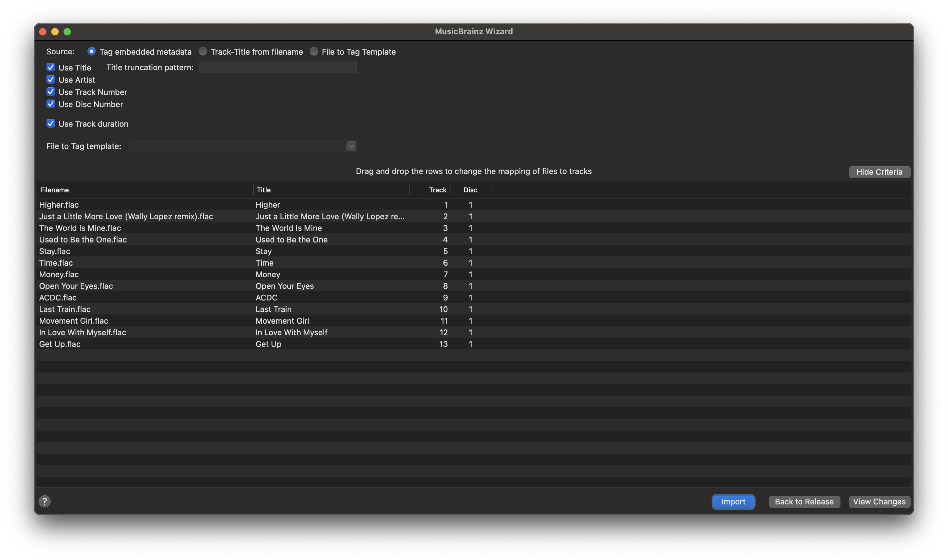Select The World Is Mine.flac row

[474, 228]
